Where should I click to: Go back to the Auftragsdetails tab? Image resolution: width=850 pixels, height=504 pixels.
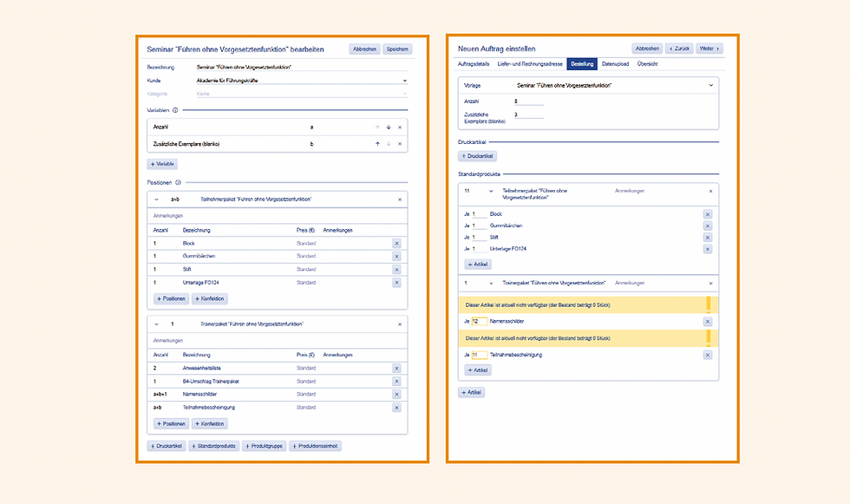474,64
